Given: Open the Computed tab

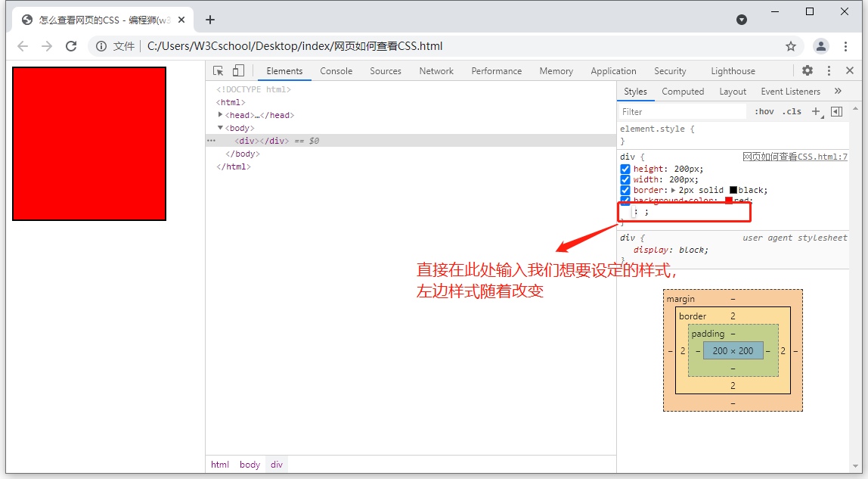Looking at the screenshot, I should point(683,92).
